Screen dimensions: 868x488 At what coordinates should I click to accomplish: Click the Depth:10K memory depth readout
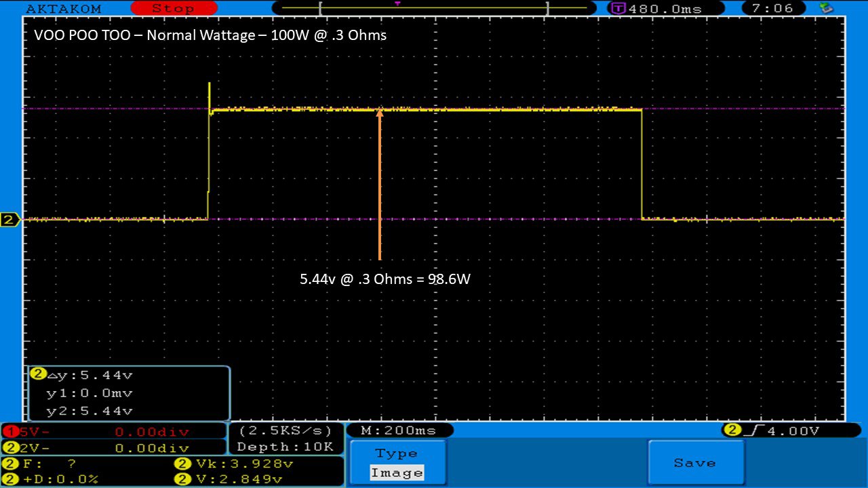pyautogui.click(x=285, y=447)
